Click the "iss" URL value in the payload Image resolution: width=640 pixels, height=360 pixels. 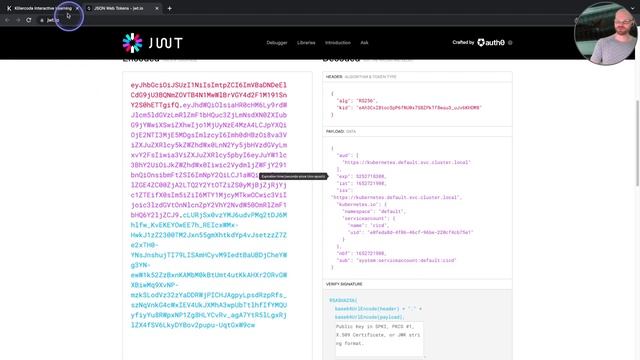(x=396, y=197)
